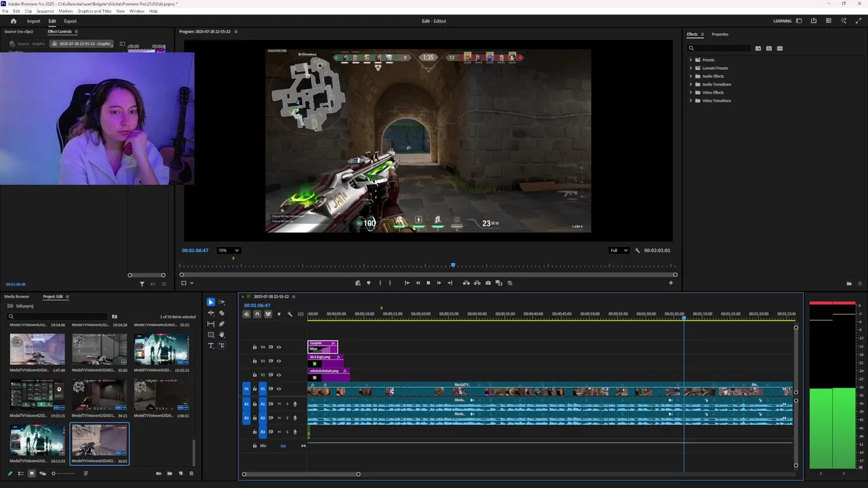This screenshot has height=488, width=868.
Task: Toggle Linked Selection in timeline
Action: (x=268, y=314)
